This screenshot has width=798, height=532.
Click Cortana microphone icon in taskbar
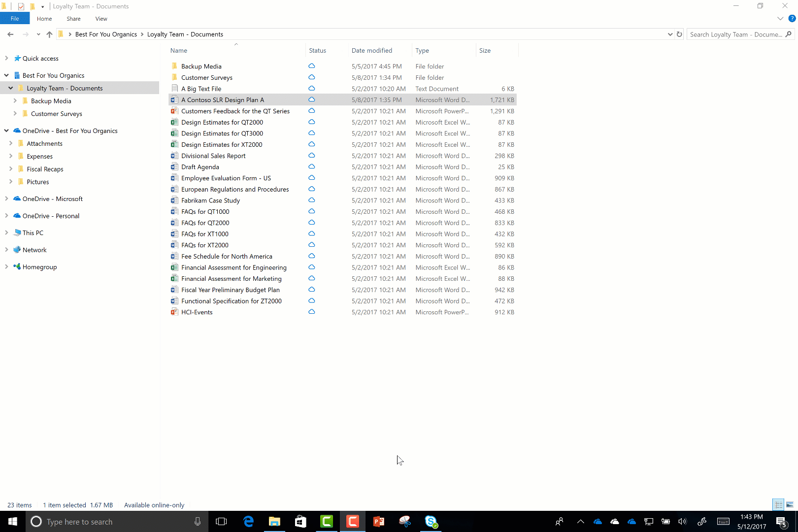198,521
